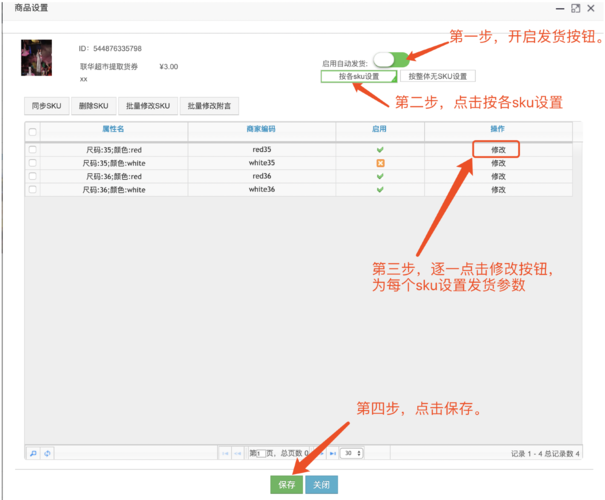Image resolution: width=605 pixels, height=500 pixels.
Task: Click the page number input field
Action: coord(261,453)
